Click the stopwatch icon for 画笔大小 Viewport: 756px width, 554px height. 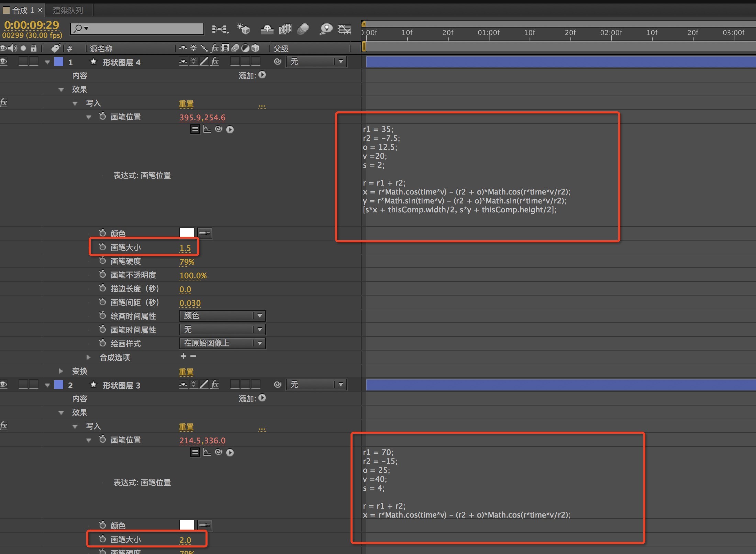(x=100, y=247)
